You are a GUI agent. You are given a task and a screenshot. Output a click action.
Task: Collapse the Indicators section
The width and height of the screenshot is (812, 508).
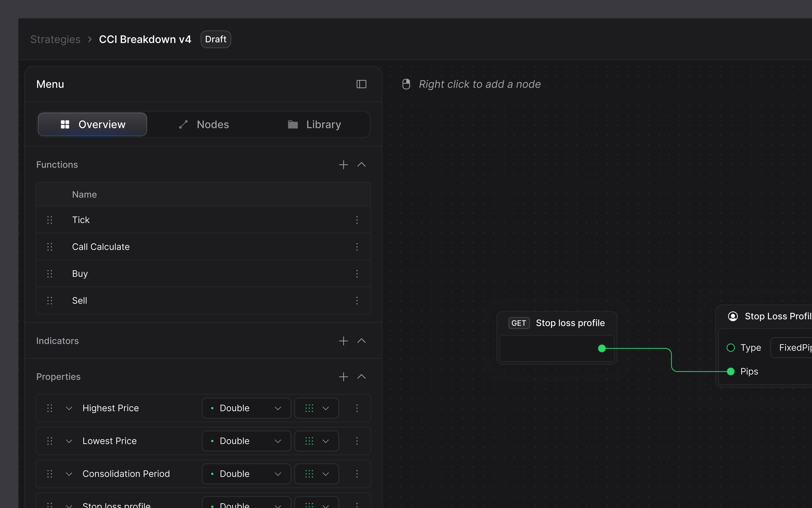[x=361, y=341]
